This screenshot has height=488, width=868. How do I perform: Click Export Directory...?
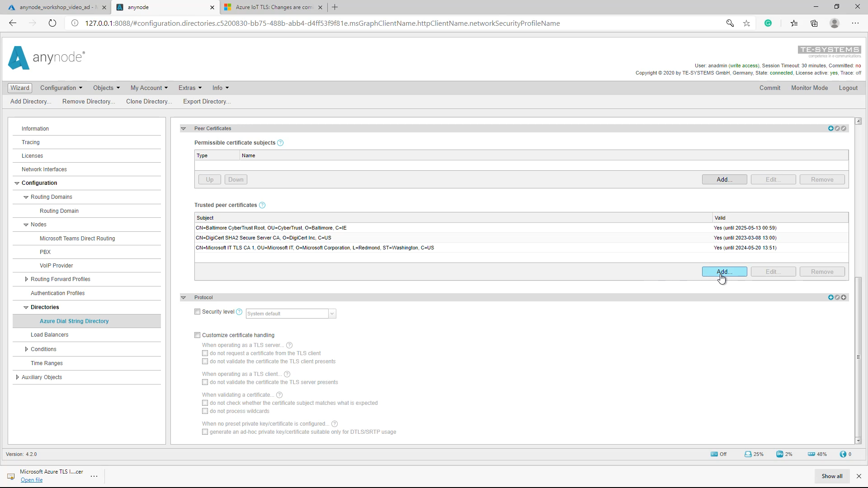point(207,102)
